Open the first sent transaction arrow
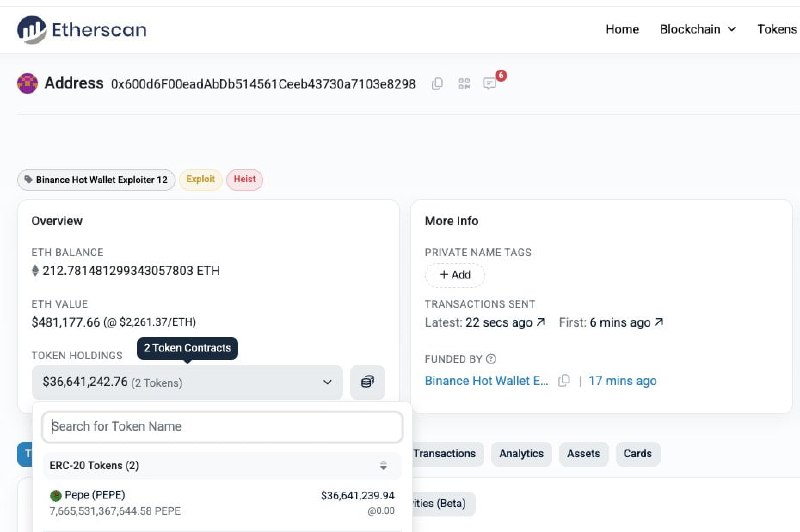Viewport: 800px width, 532px height. coord(659,322)
